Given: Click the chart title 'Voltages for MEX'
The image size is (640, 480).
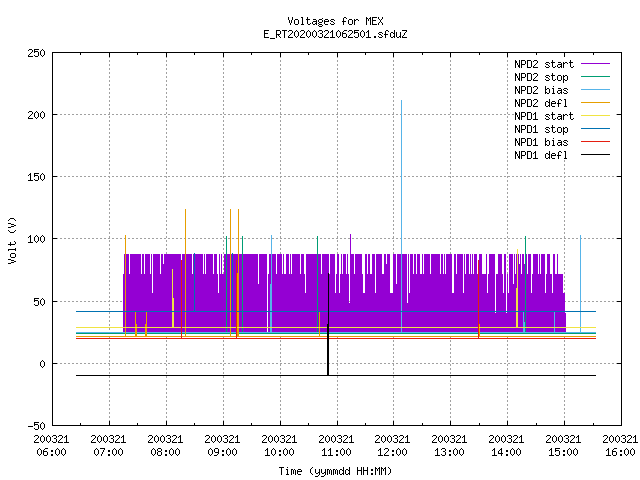Looking at the screenshot, I should [x=335, y=21].
